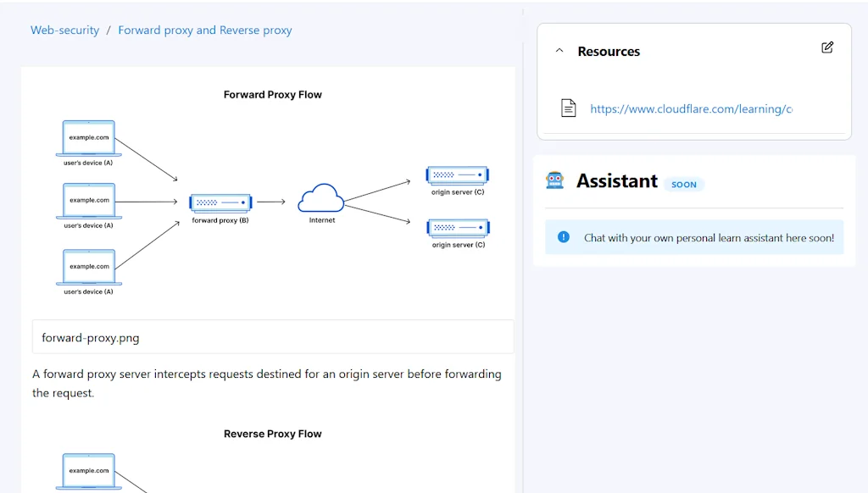Click the upper origin server (C) icon
Image resolution: width=868 pixels, height=493 pixels.
coord(457,173)
